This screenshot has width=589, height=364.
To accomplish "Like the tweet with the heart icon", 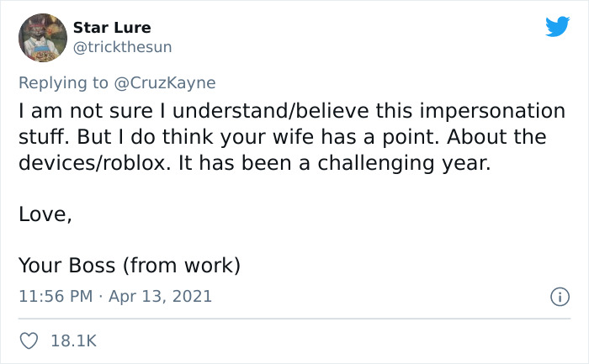I will point(29,340).
